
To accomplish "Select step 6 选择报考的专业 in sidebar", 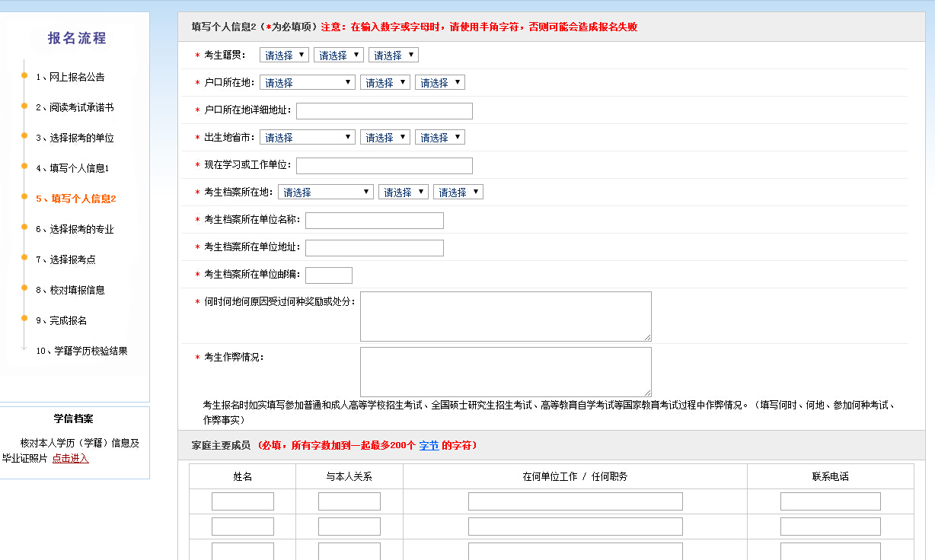I will (x=75, y=229).
